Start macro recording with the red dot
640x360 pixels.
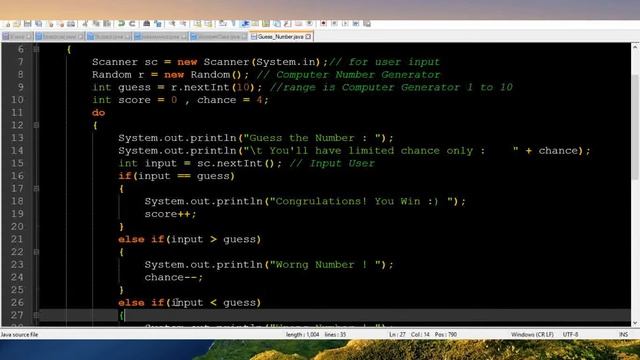[x=323, y=24]
